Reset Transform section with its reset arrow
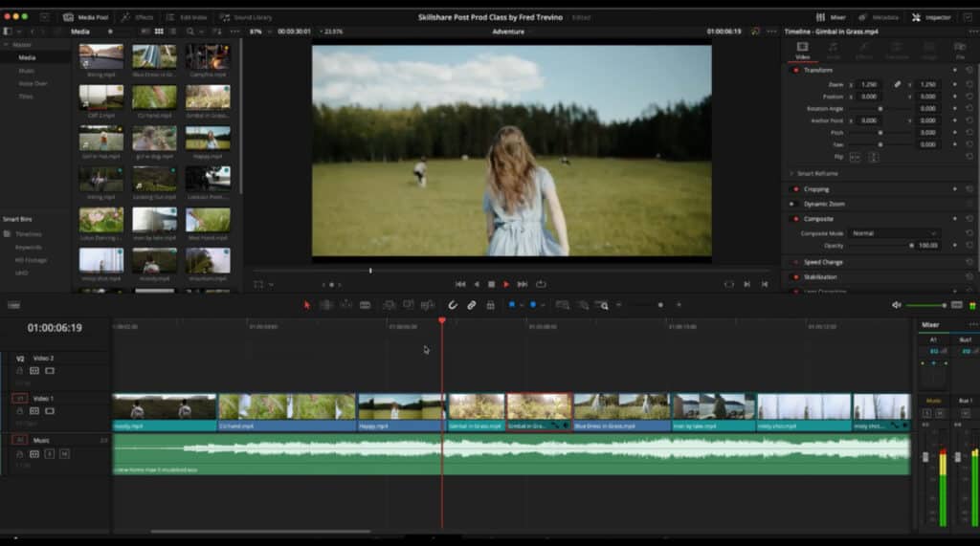Screen dimensions: 980x546 [x=969, y=70]
